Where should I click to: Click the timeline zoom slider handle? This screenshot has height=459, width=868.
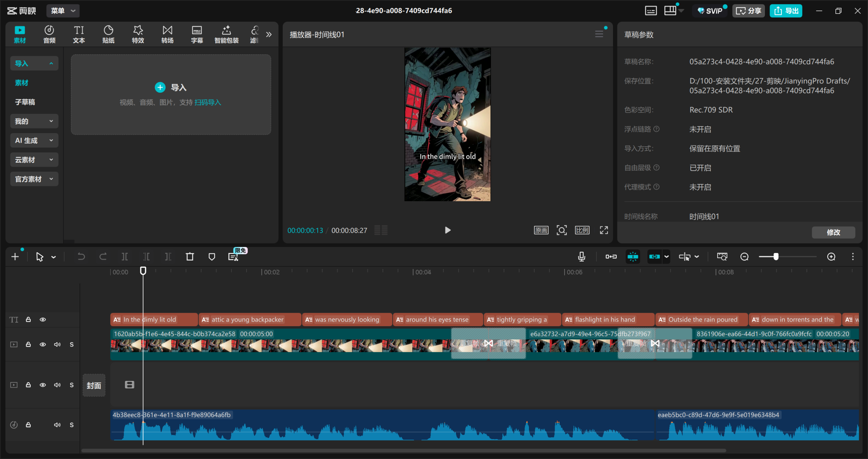[776, 257]
